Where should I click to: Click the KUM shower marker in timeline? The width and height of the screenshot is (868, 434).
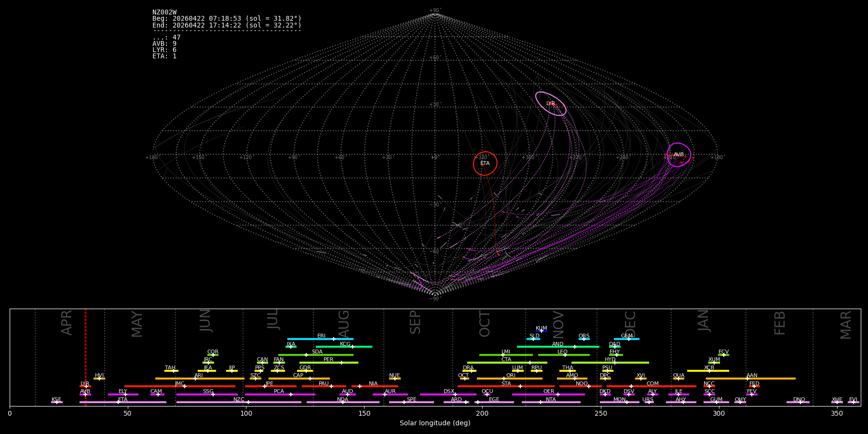tap(542, 331)
